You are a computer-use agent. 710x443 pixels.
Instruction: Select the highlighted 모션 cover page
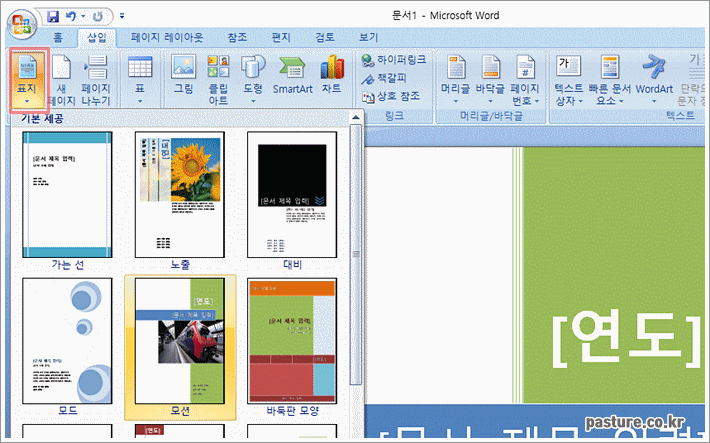[x=180, y=347]
